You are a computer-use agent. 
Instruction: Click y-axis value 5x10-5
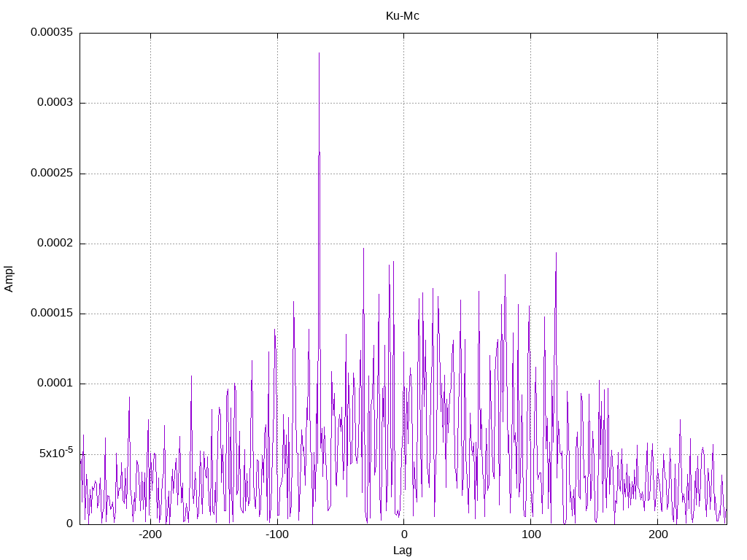[x=56, y=452]
